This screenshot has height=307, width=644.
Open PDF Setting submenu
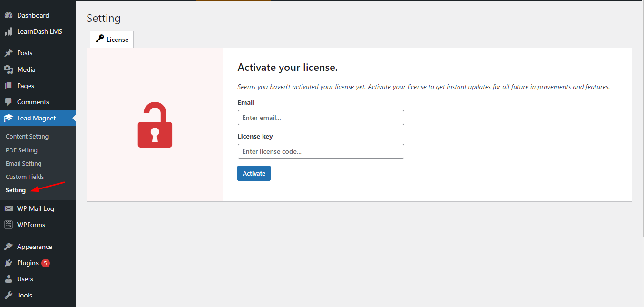point(21,150)
